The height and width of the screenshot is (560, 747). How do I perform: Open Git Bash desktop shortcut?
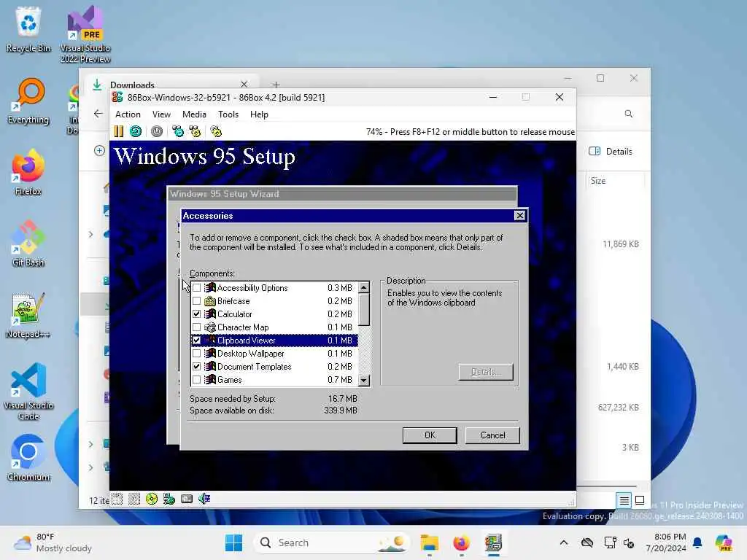coord(28,244)
